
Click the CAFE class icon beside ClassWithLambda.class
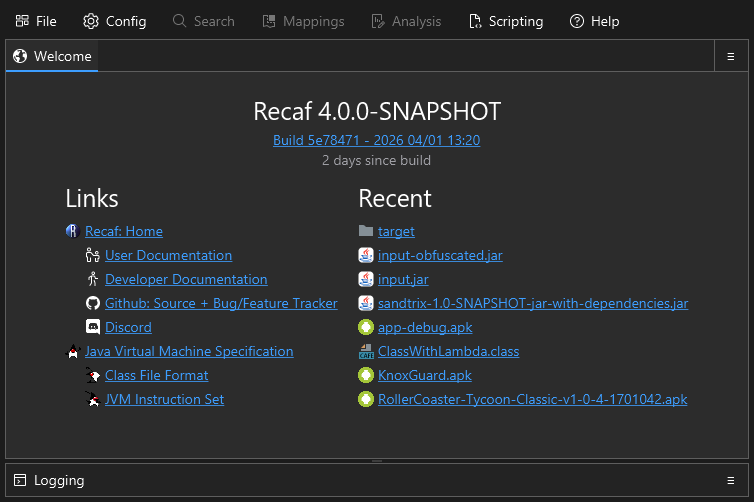[366, 351]
